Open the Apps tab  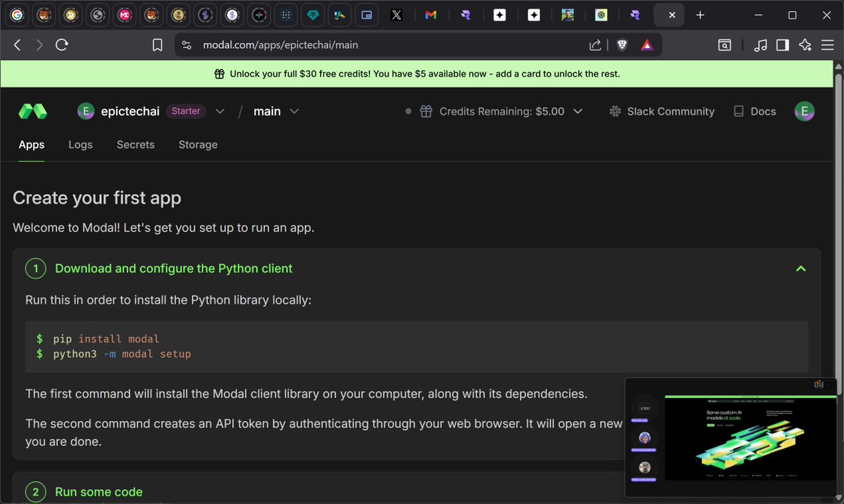coord(32,144)
